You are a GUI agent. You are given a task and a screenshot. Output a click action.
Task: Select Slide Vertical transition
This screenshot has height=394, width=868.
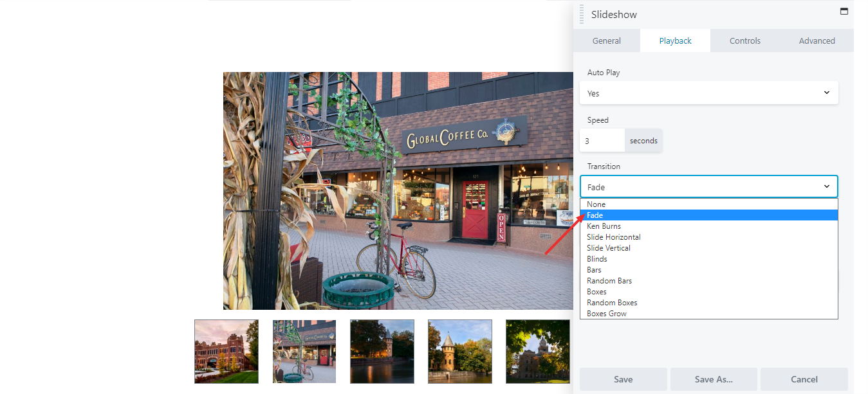[x=709, y=248]
